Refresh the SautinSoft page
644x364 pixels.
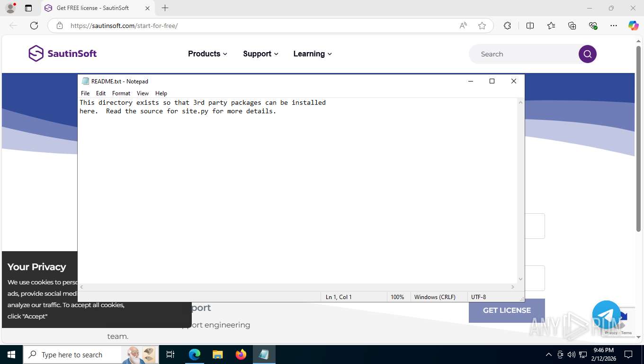34,26
